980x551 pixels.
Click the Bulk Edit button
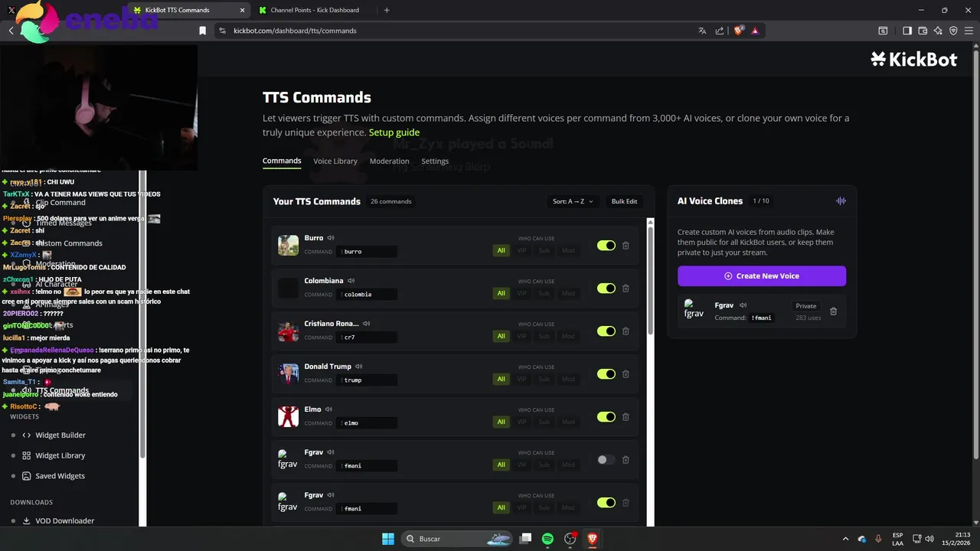[624, 201]
